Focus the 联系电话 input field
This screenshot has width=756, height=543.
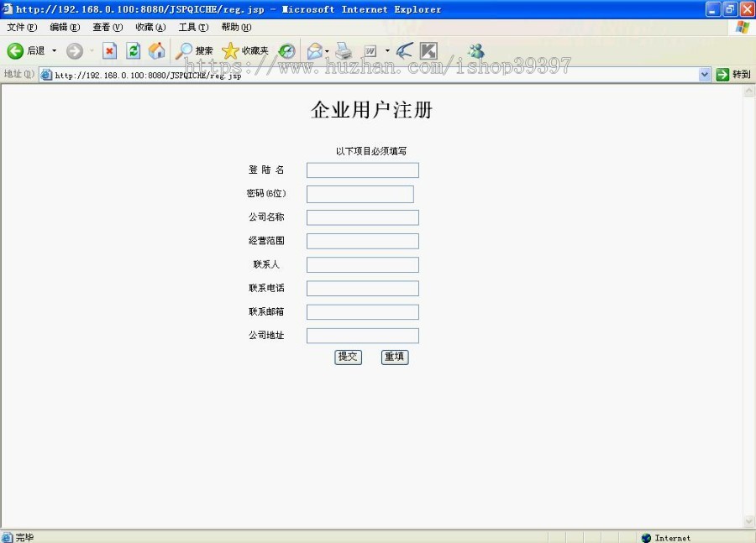pyautogui.click(x=363, y=288)
